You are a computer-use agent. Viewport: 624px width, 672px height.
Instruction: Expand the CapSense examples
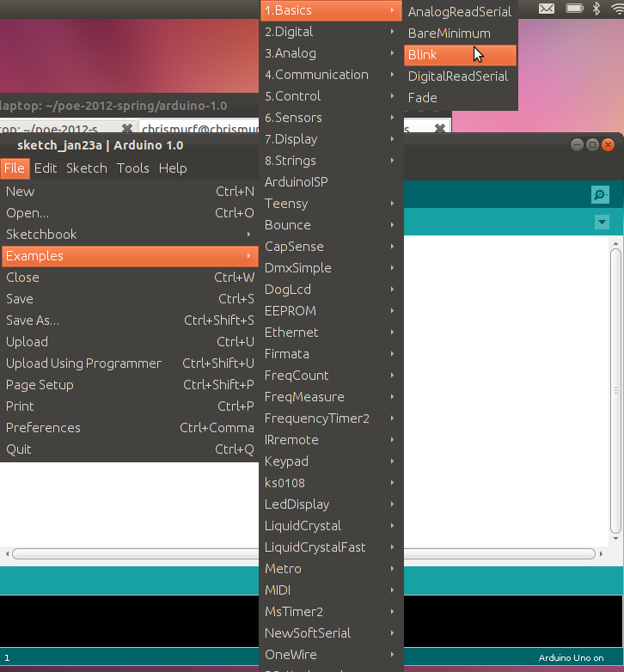tap(331, 247)
